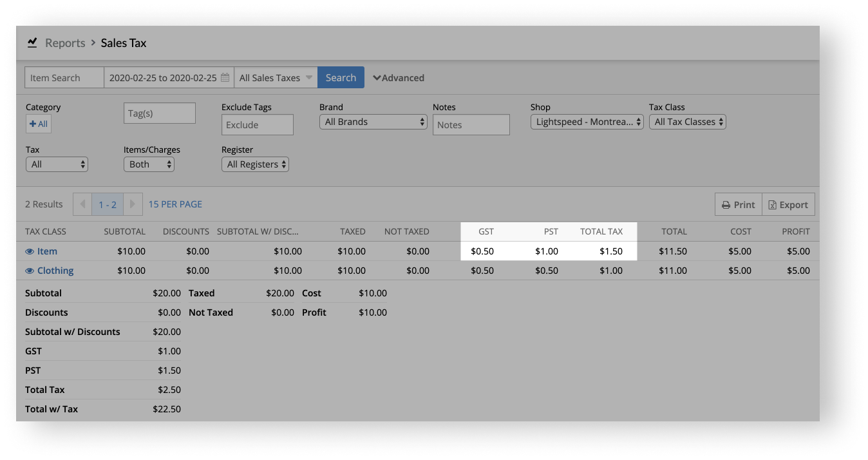Open the date range calendar icon
868x460 pixels.
click(x=225, y=78)
